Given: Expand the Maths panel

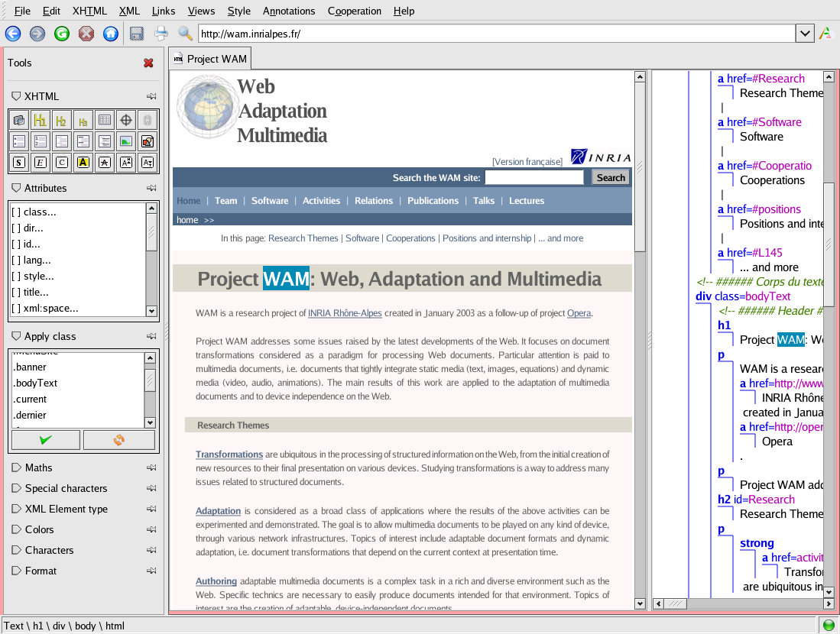Looking at the screenshot, I should (x=38, y=467).
